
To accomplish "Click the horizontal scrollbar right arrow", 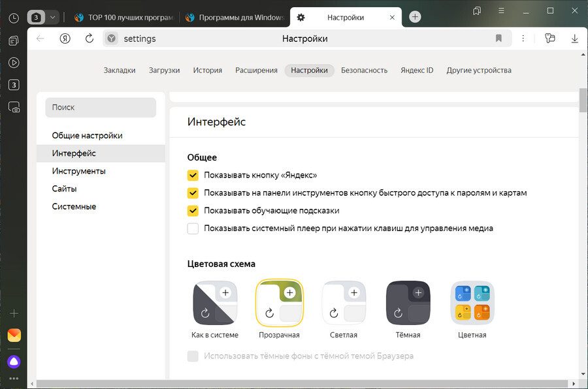I will pyautogui.click(x=574, y=384).
